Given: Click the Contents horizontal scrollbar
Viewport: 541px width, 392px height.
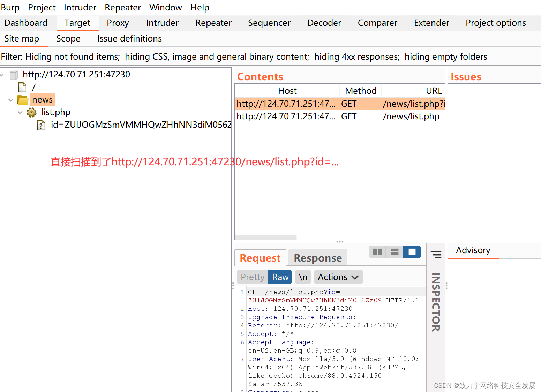Looking at the screenshot, I should [266, 237].
